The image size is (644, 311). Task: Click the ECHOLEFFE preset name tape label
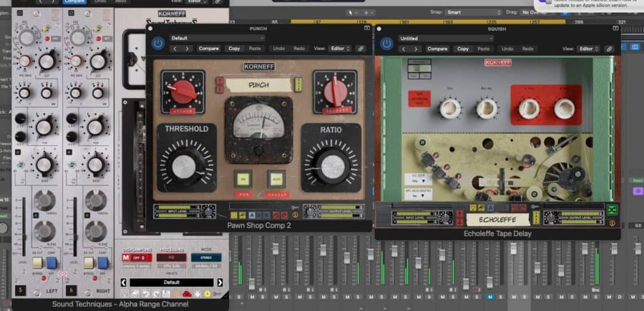click(x=498, y=219)
